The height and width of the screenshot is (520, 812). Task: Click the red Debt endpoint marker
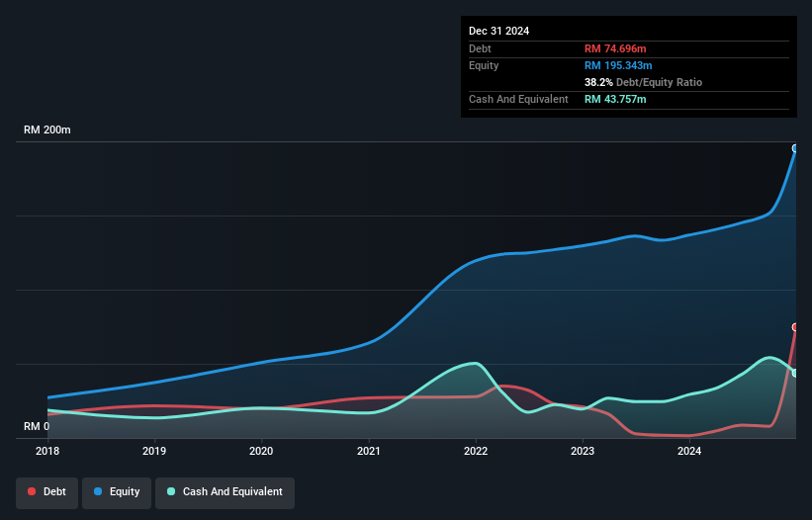[x=795, y=327]
